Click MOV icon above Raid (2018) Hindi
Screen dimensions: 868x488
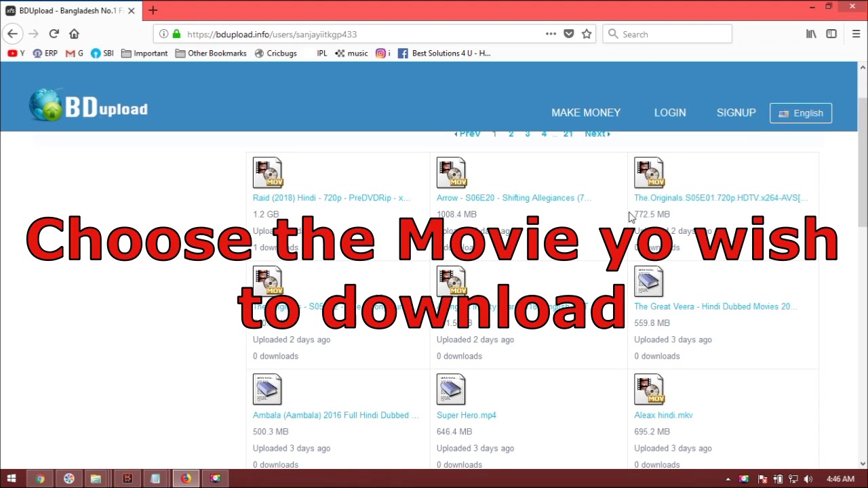point(268,173)
